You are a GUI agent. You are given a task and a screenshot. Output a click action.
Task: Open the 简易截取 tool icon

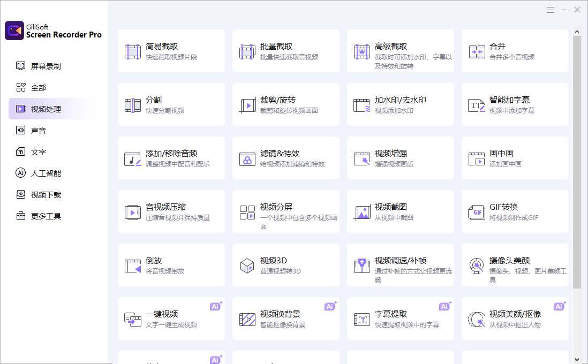(133, 52)
